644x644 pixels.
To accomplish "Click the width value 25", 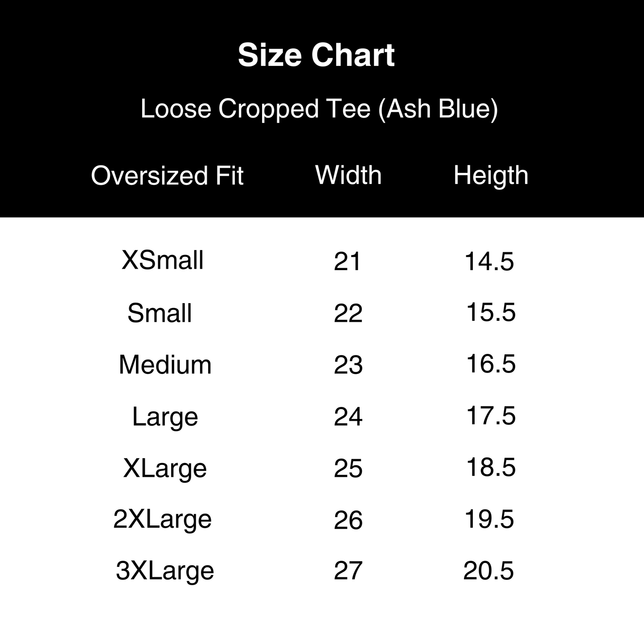I will click(x=348, y=469).
